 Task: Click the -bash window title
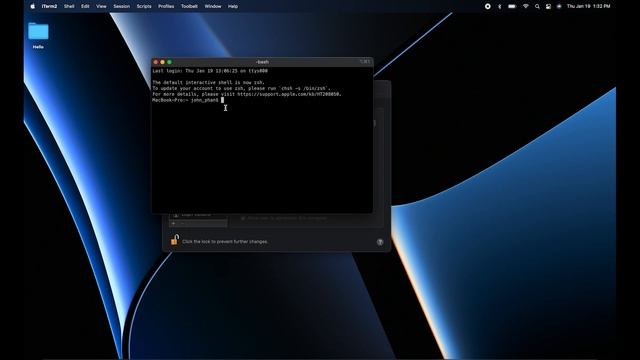[x=262, y=62]
